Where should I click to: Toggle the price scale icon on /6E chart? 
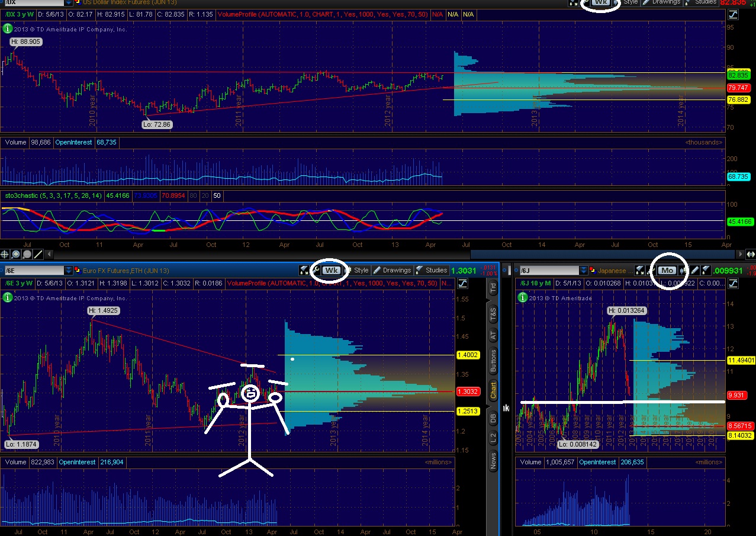462,283
